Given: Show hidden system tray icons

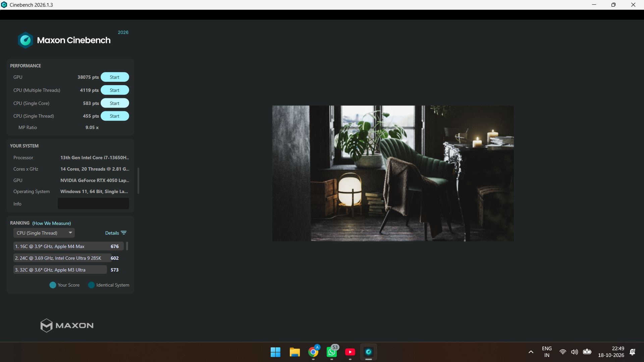Looking at the screenshot, I should [x=531, y=352].
